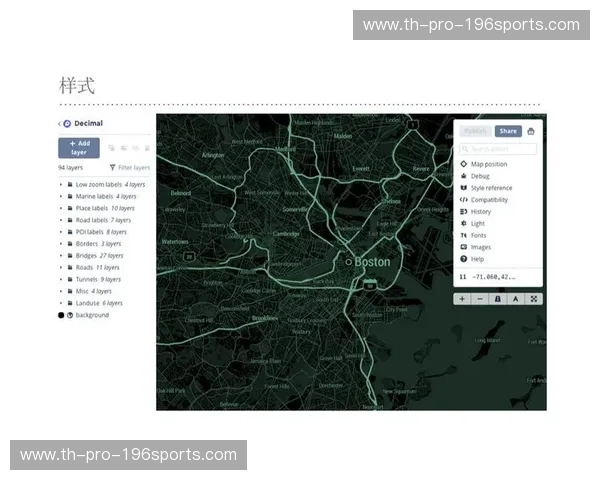Click the Cambridge label on the map
Screen dimensions: 600x480
(x=286, y=233)
